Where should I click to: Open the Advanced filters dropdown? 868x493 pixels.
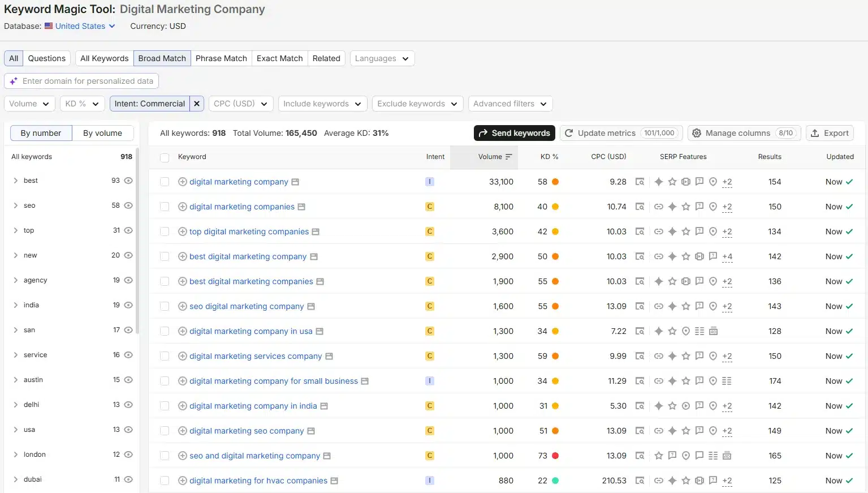click(x=510, y=104)
